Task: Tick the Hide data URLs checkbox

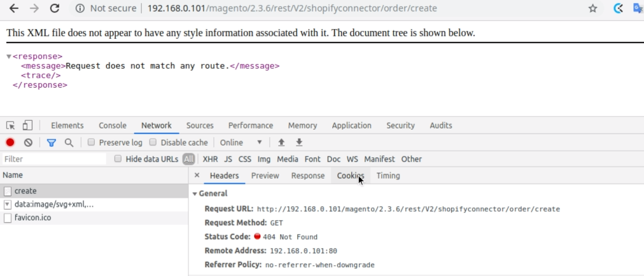Action: click(118, 159)
